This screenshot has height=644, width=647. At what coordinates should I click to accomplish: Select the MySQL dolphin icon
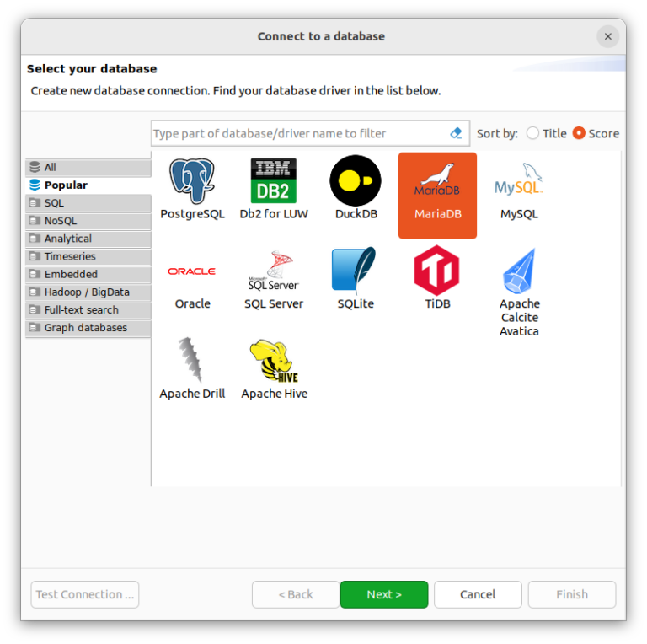point(519,181)
